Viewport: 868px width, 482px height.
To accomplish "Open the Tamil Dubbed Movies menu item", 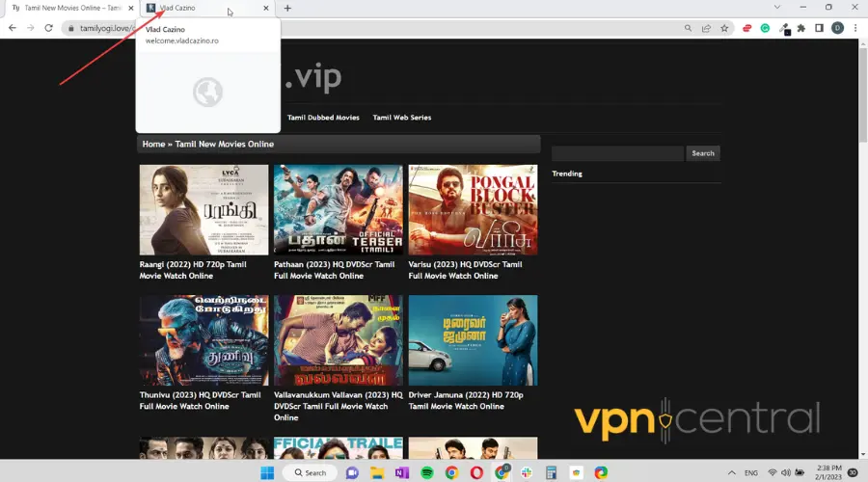I will coord(323,118).
